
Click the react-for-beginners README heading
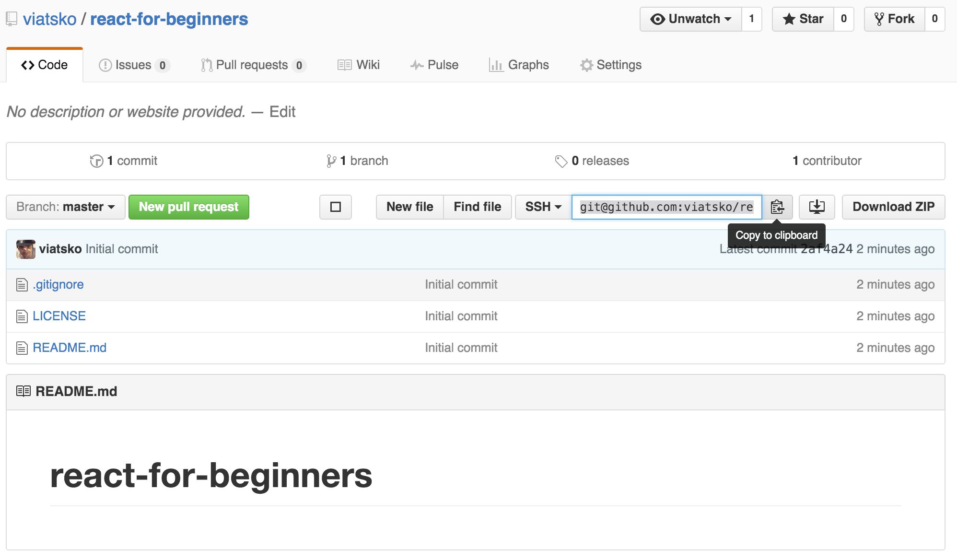click(211, 476)
